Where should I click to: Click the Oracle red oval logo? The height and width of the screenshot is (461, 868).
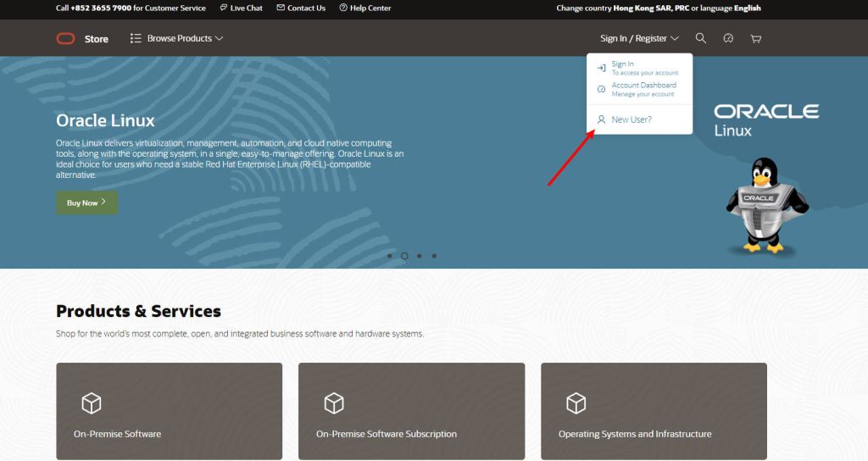(65, 39)
